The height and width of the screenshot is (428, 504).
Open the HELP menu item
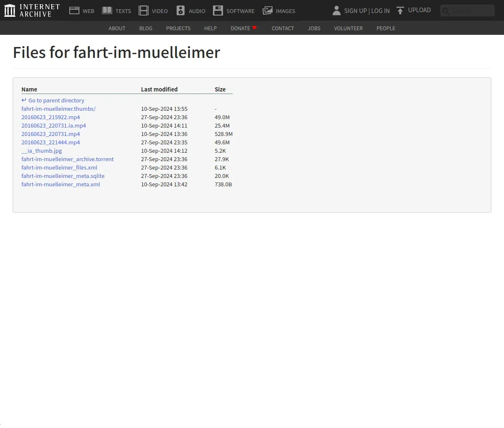click(210, 28)
